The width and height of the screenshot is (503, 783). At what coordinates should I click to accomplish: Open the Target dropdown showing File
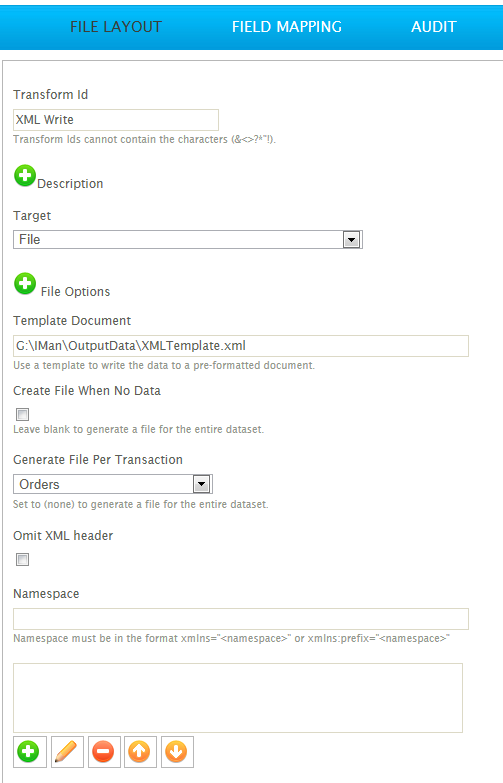pos(188,240)
